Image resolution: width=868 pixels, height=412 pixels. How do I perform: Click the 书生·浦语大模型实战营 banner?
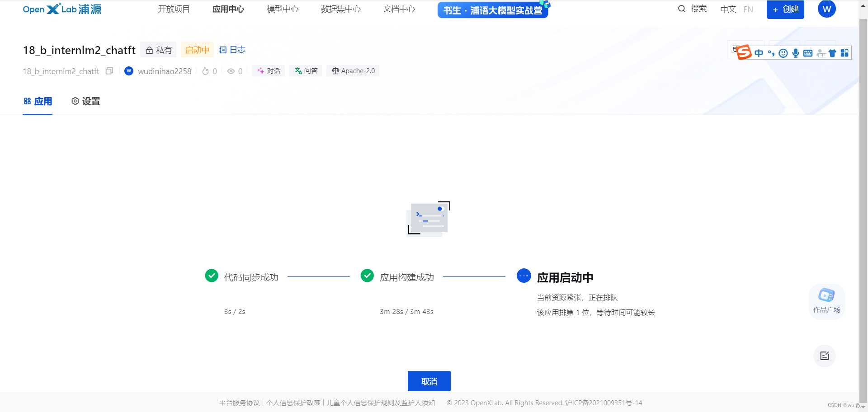click(x=493, y=10)
